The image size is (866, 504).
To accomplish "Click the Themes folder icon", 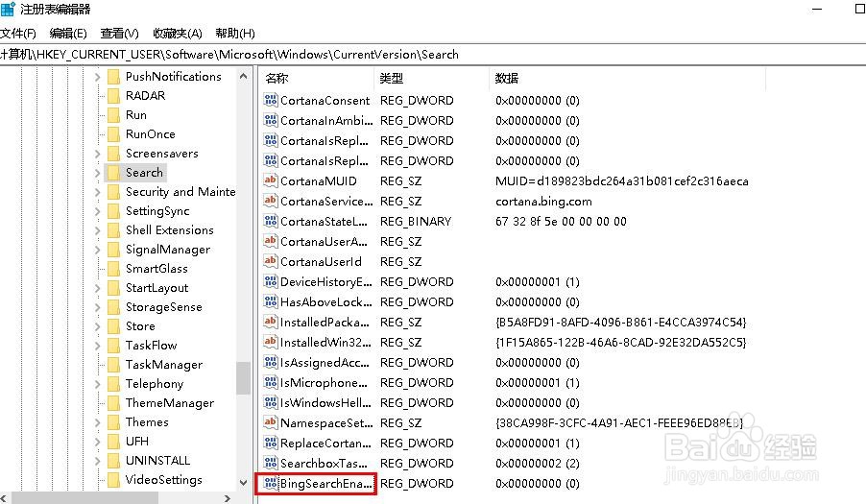I will click(113, 422).
